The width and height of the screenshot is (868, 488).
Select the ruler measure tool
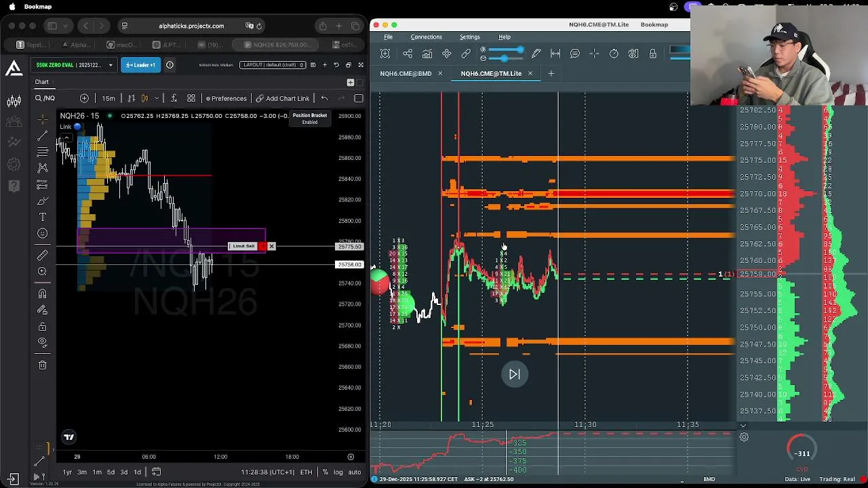tap(42, 255)
